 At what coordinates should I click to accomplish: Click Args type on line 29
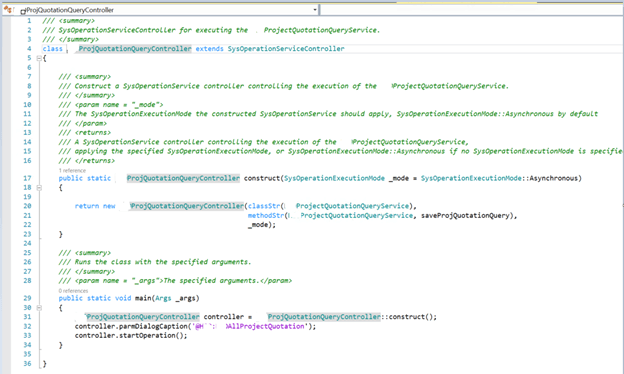click(163, 298)
